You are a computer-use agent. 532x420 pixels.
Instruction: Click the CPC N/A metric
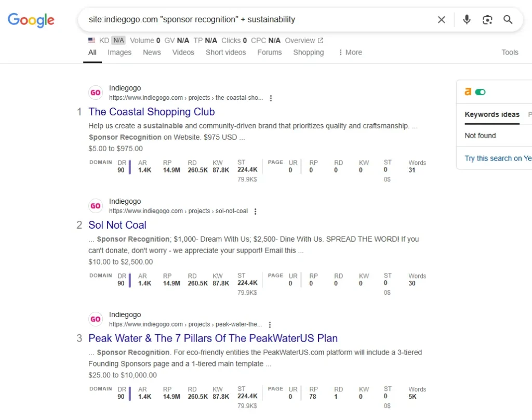265,41
